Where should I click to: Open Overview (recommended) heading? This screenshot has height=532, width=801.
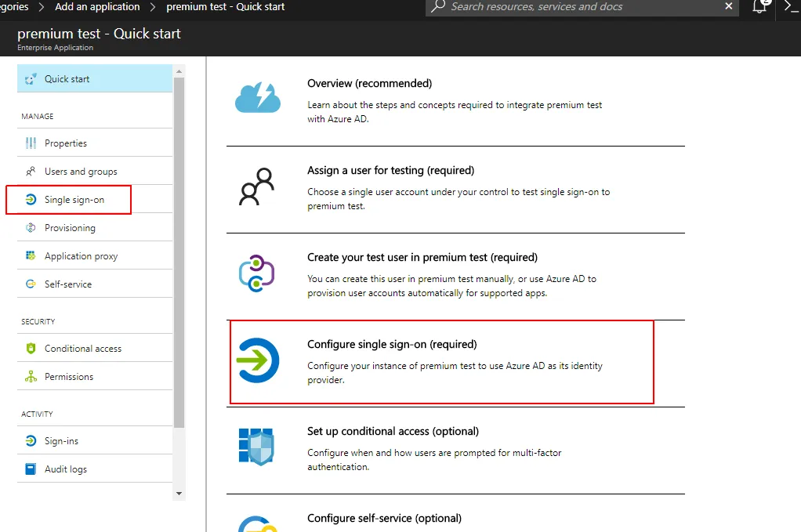tap(369, 83)
